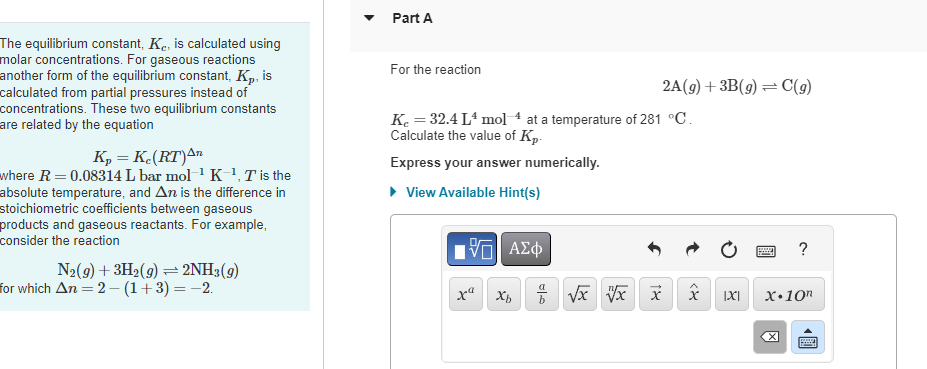Collapse the Part A section
This screenshot has height=369, width=927.
tap(369, 18)
